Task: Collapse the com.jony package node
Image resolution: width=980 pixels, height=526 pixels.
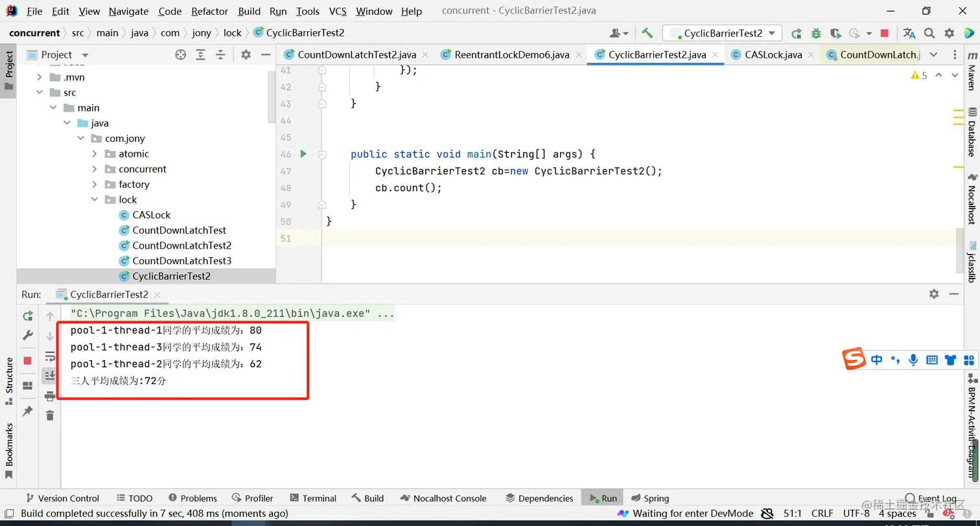Action: click(x=81, y=139)
